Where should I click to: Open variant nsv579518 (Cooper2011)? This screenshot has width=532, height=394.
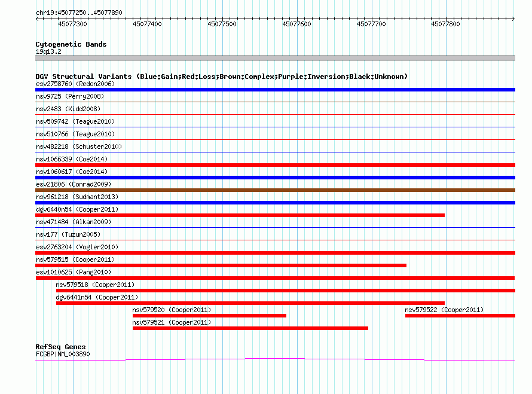95,285
